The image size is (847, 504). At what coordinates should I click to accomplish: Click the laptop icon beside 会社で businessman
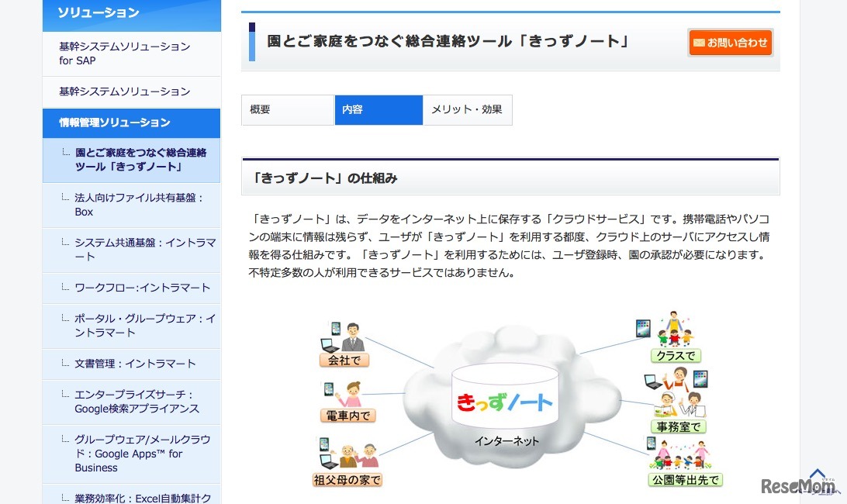click(330, 345)
